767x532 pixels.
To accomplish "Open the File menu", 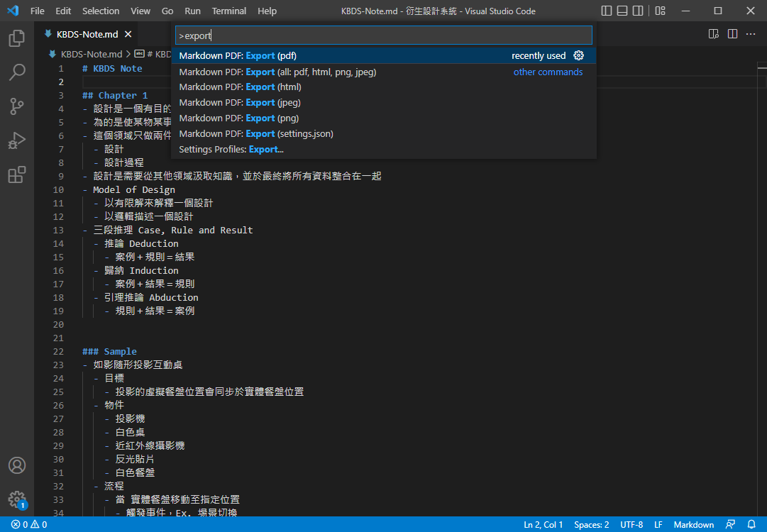I will (37, 11).
